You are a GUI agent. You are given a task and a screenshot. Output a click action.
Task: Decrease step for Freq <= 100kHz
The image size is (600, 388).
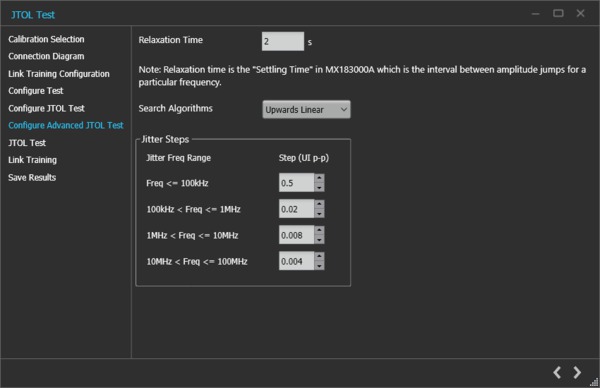319,187
